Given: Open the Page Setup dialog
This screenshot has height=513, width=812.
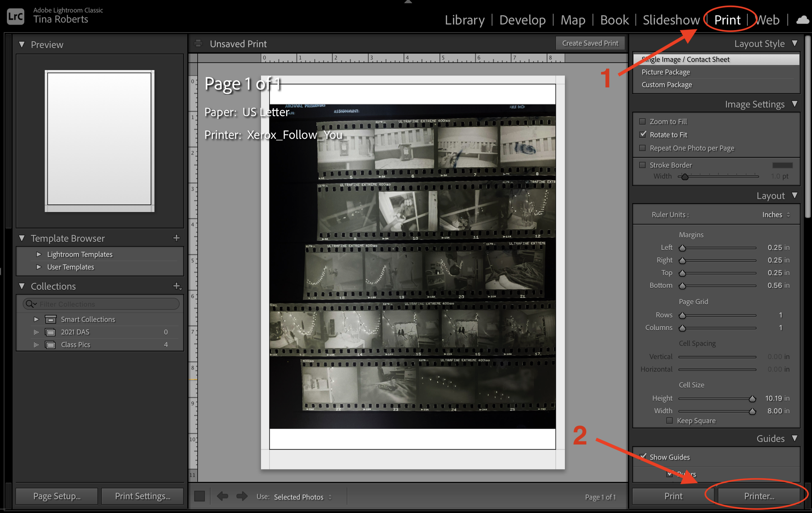Looking at the screenshot, I should [57, 496].
